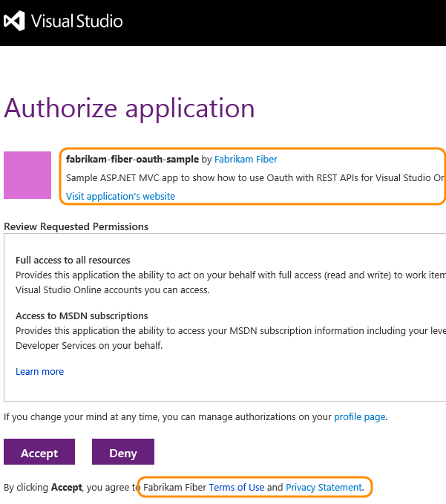
Task: Open the Learn more link
Action: click(40, 372)
